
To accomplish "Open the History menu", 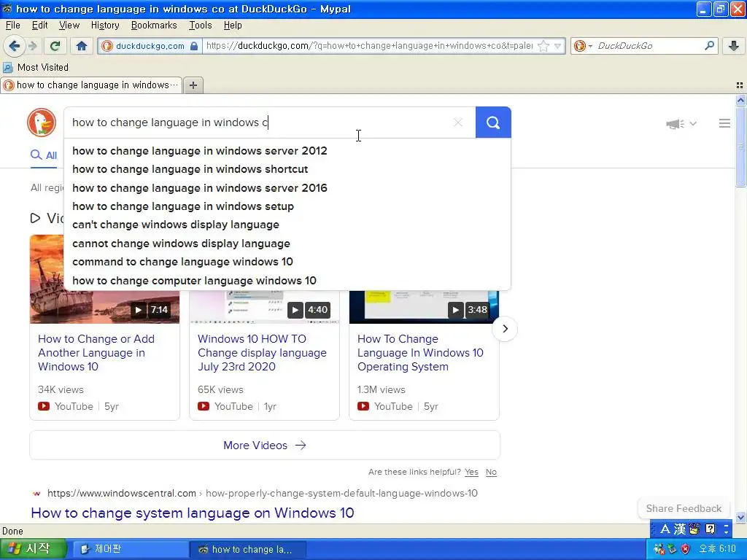I will [x=105, y=26].
